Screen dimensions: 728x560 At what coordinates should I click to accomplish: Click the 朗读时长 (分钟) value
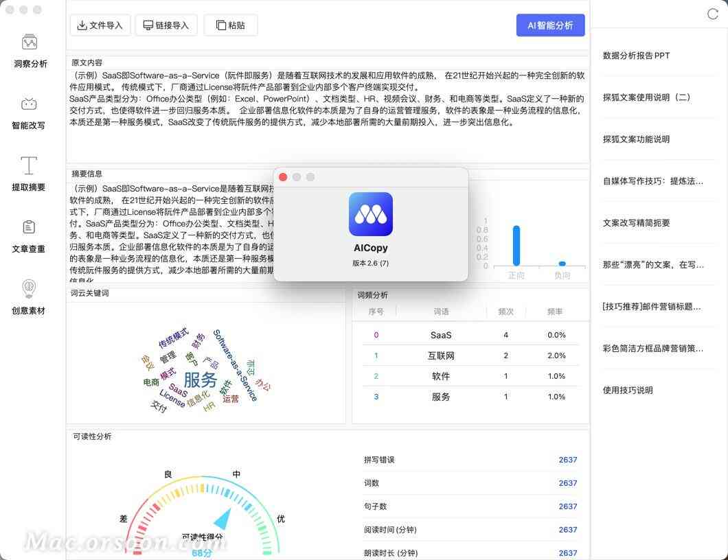pyautogui.click(x=568, y=552)
